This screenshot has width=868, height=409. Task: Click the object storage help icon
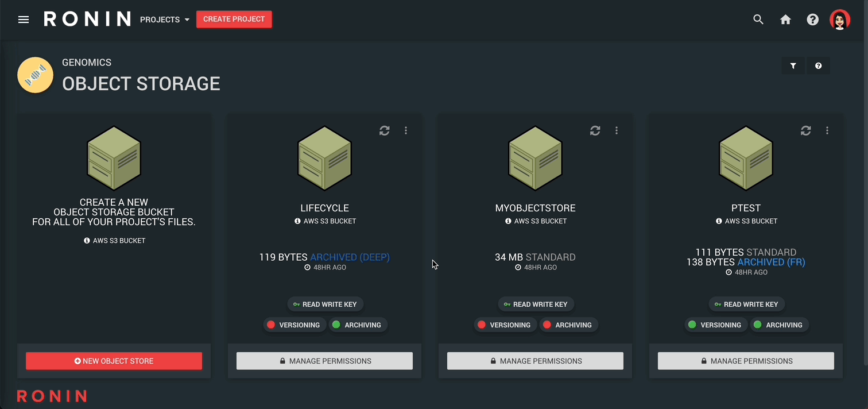[x=818, y=65]
